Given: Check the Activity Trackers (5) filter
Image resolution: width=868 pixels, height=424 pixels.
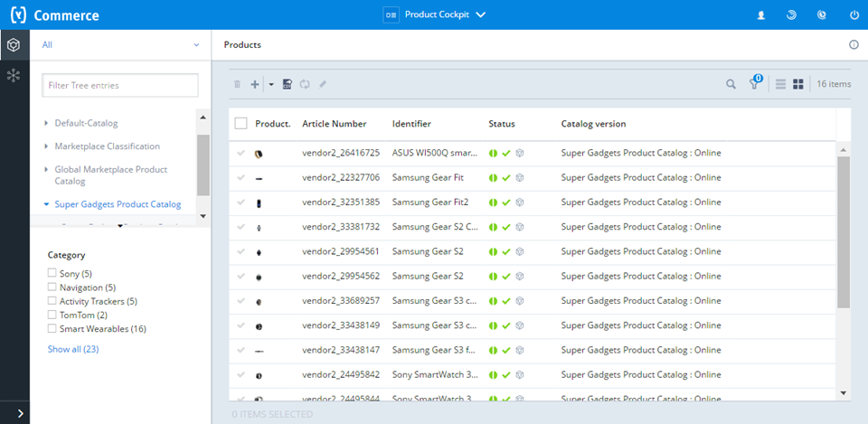Looking at the screenshot, I should pyautogui.click(x=52, y=300).
